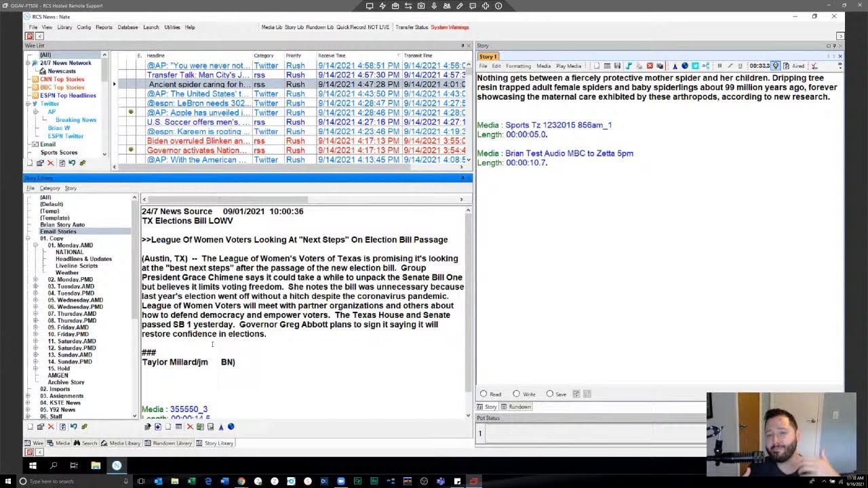The height and width of the screenshot is (488, 868).
Task: Expand the 02. Monday.PMD folder
Action: click(x=35, y=279)
